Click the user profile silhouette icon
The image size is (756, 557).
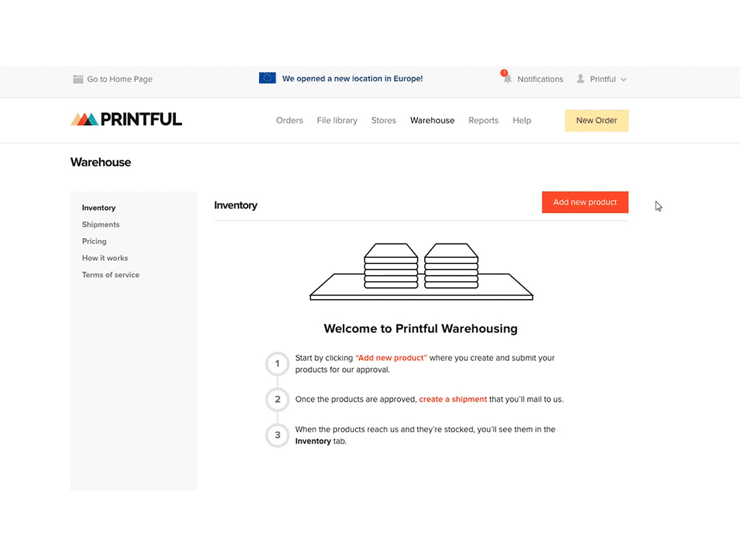(x=581, y=78)
